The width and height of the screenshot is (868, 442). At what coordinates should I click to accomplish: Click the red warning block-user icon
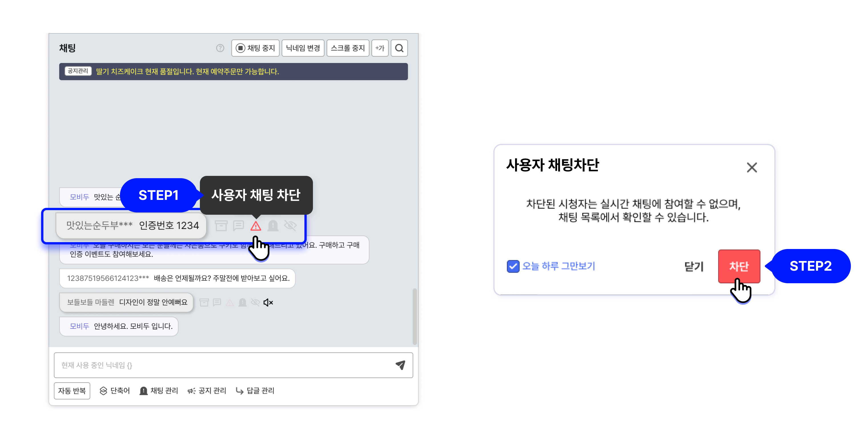coord(256,226)
